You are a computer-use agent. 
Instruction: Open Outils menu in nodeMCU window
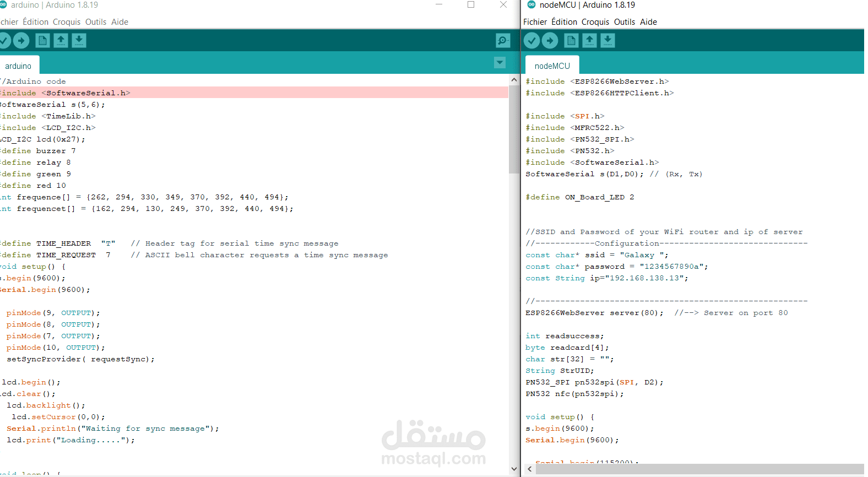click(x=625, y=22)
